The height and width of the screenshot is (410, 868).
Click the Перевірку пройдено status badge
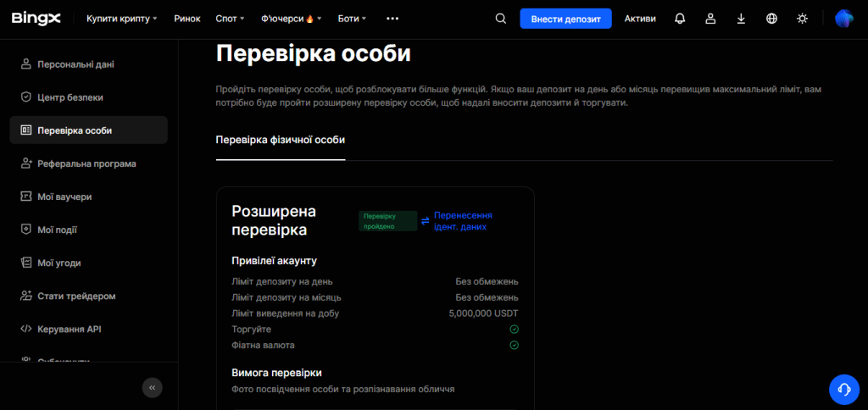coord(388,221)
